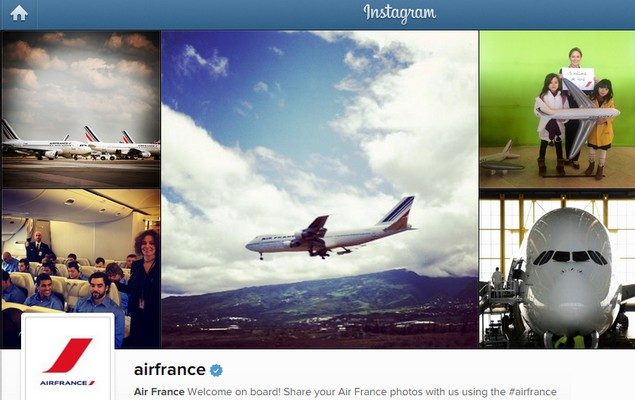Go to the Instagram home icon
This screenshot has width=635, height=400.
(x=19, y=13)
